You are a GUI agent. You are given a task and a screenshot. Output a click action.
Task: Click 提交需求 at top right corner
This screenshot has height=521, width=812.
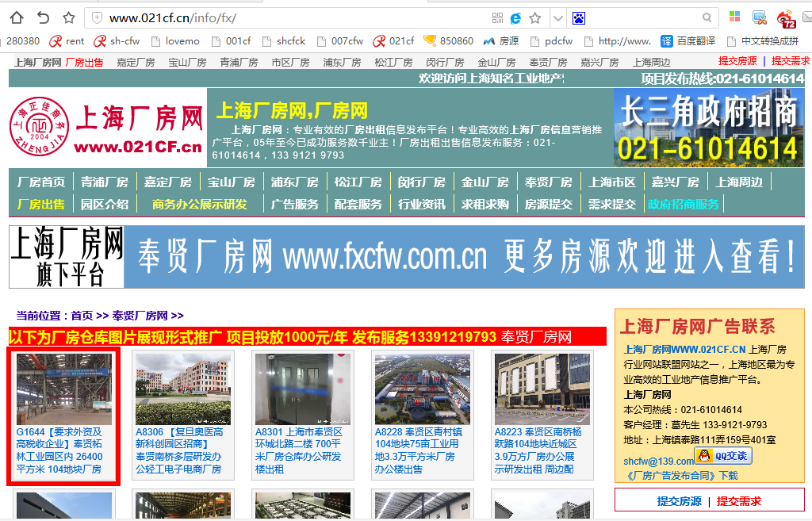click(791, 61)
